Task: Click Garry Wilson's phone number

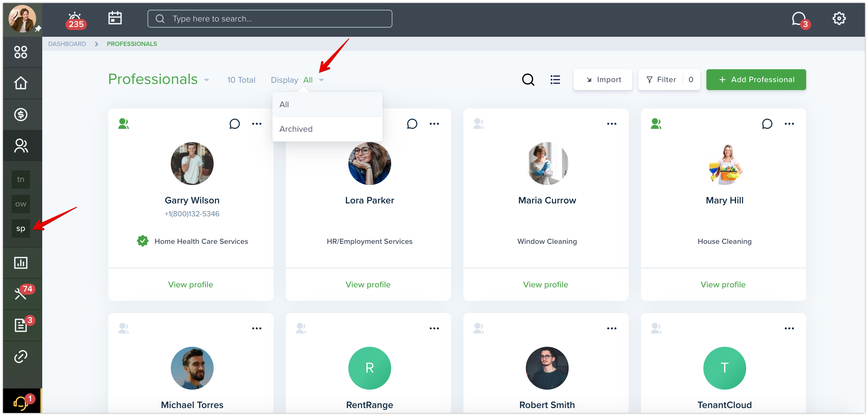Action: click(x=192, y=214)
